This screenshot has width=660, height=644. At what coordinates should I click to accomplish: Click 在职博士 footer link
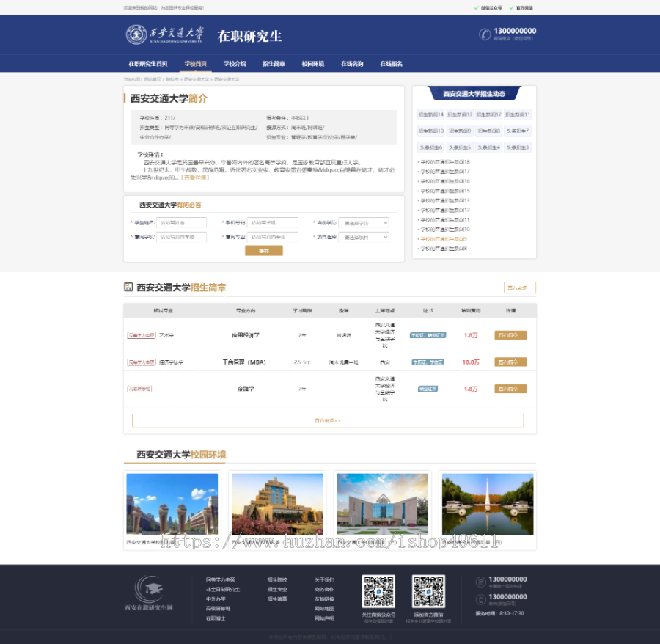(216, 618)
